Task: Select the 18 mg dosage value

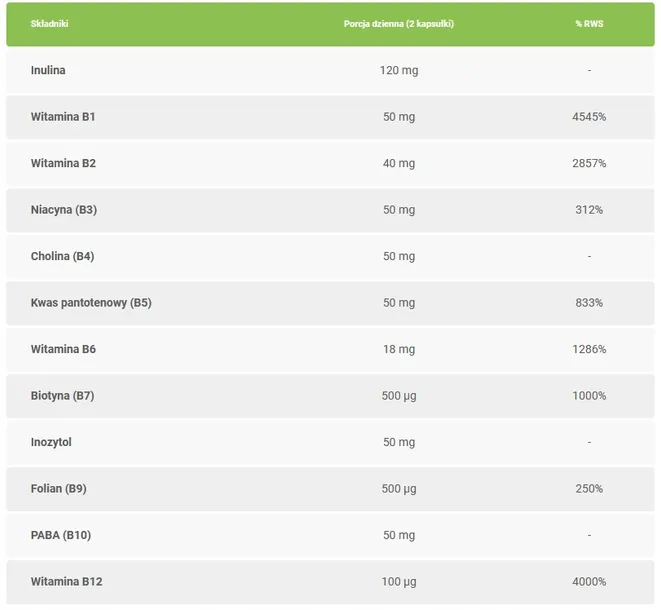Action: coord(399,349)
